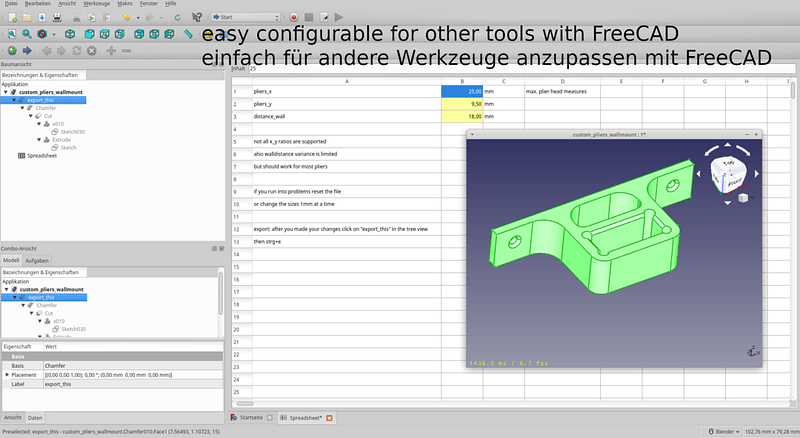Execute macro with the play triangle icon
The image size is (800, 438).
(339, 17)
